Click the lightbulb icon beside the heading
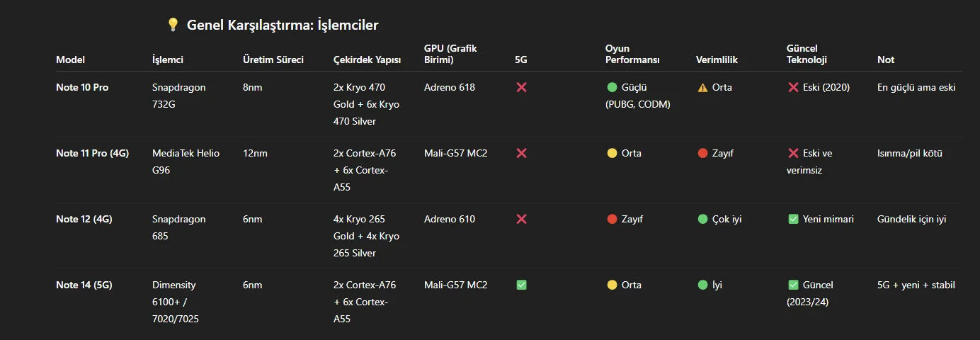980x340 pixels. [x=173, y=25]
